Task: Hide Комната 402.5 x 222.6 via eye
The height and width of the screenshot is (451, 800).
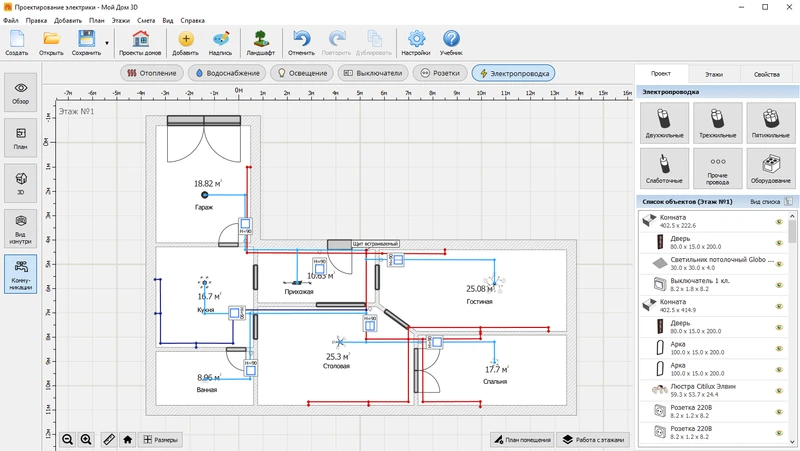Action: (x=779, y=222)
